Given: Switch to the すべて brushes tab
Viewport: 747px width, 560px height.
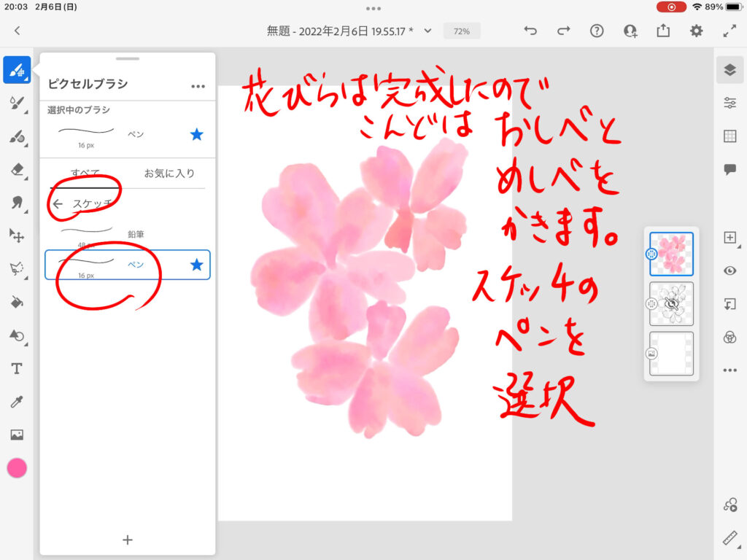Looking at the screenshot, I should tap(85, 174).
